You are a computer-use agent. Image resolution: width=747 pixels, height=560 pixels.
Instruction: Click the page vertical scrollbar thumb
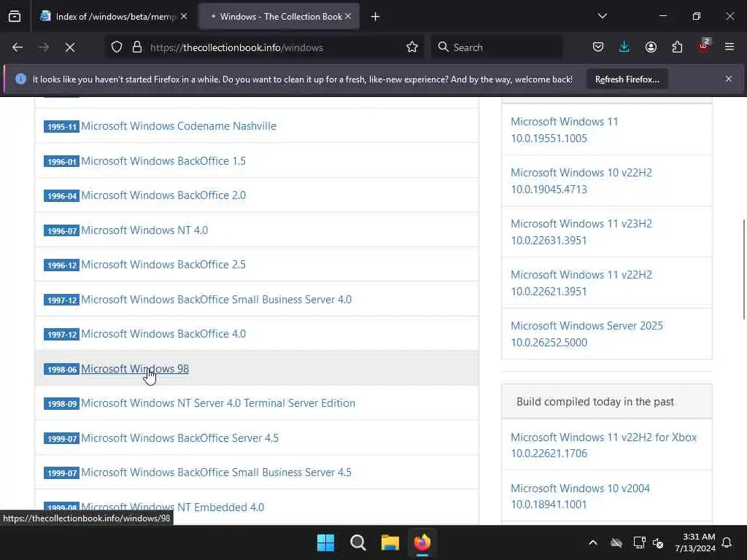pos(743,269)
